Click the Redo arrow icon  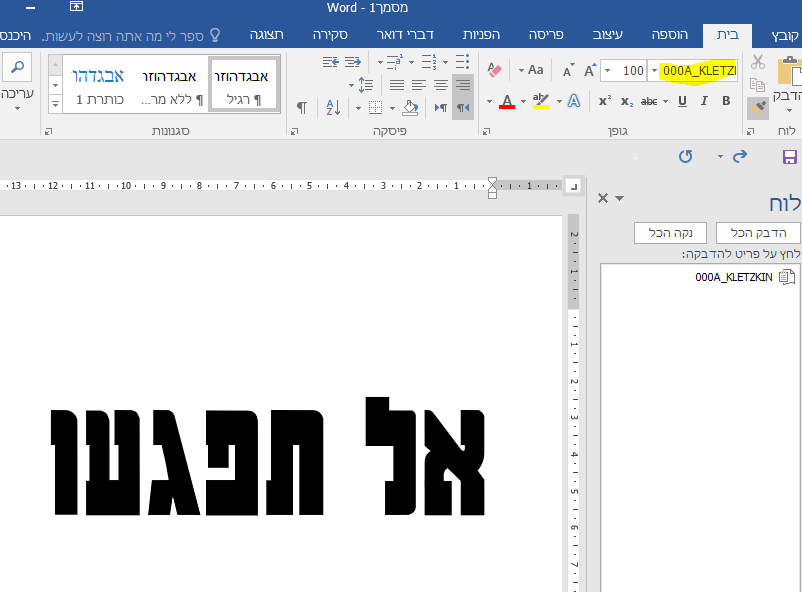(685, 156)
